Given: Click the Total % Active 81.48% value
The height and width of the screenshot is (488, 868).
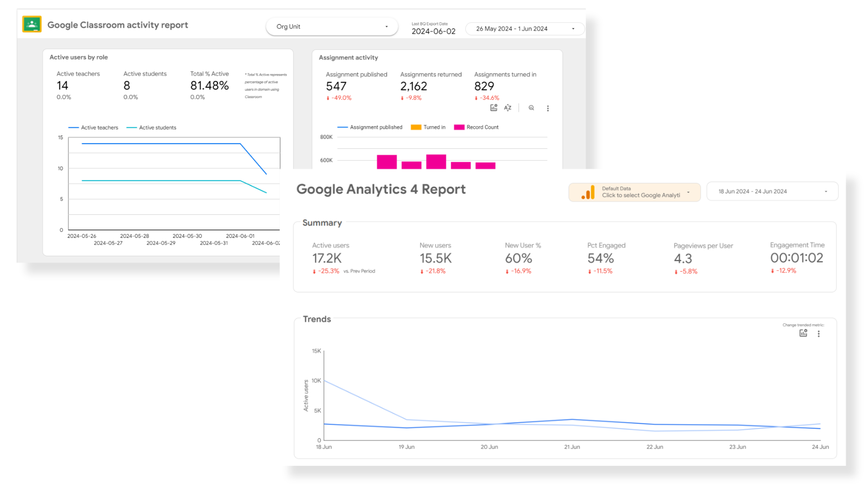Looking at the screenshot, I should (x=209, y=85).
